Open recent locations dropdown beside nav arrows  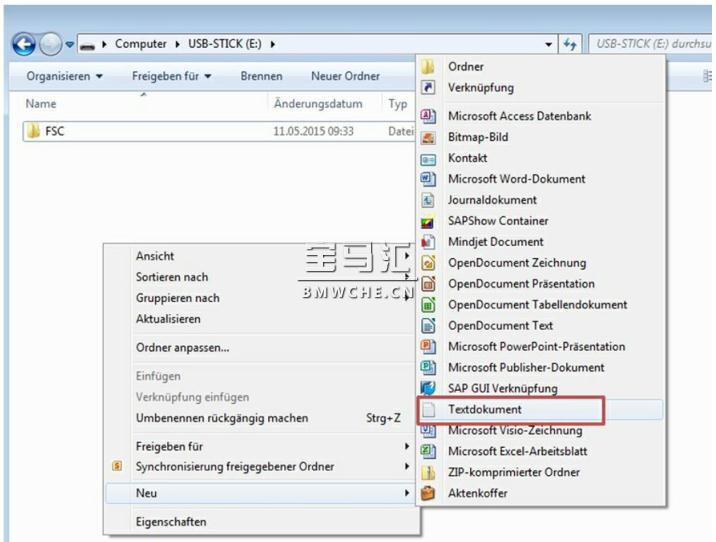[69, 45]
